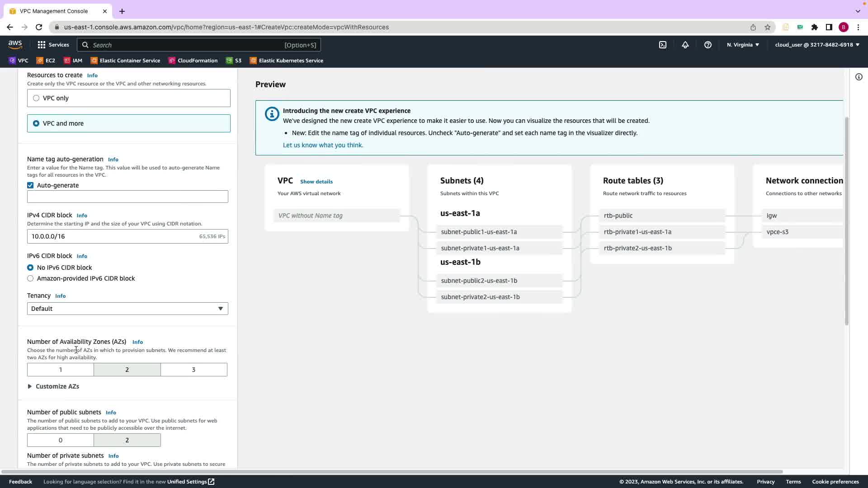The height and width of the screenshot is (488, 868).
Task: Open the Let us know what you think link
Action: coord(323,145)
